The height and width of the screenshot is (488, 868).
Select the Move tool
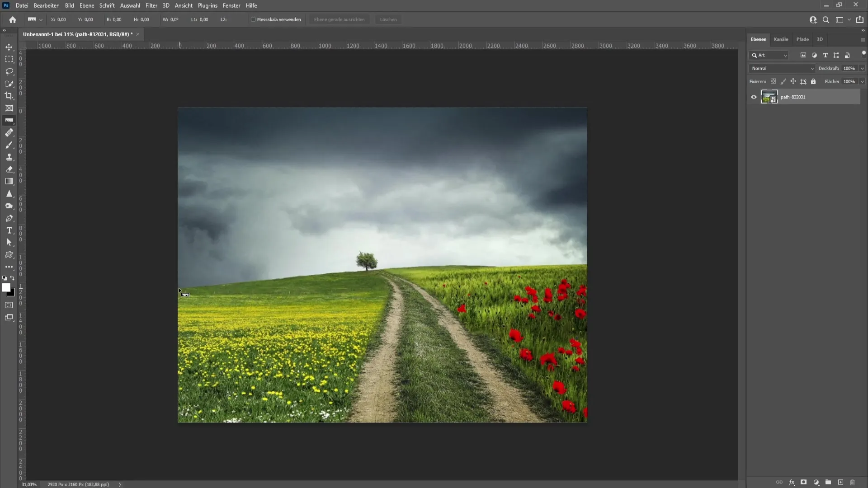(x=9, y=47)
